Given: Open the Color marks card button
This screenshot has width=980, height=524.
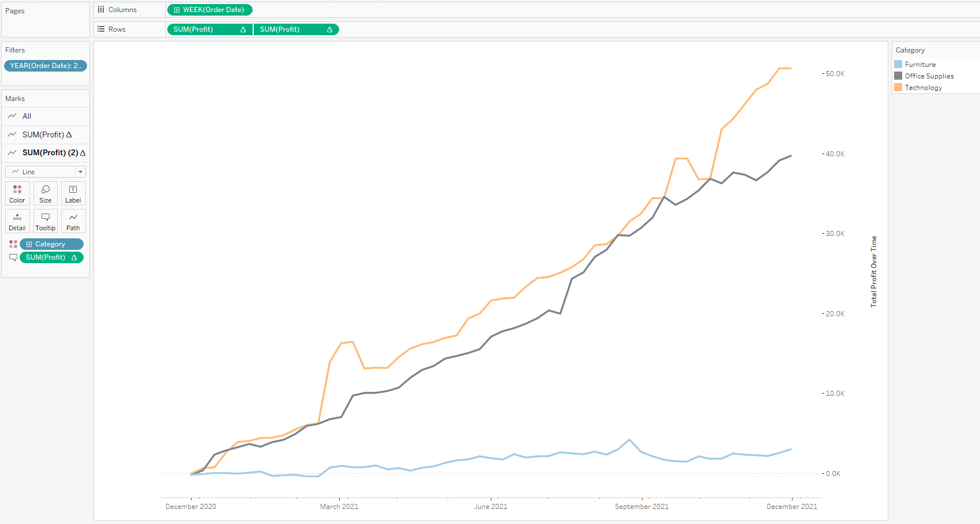Looking at the screenshot, I should point(17,193).
